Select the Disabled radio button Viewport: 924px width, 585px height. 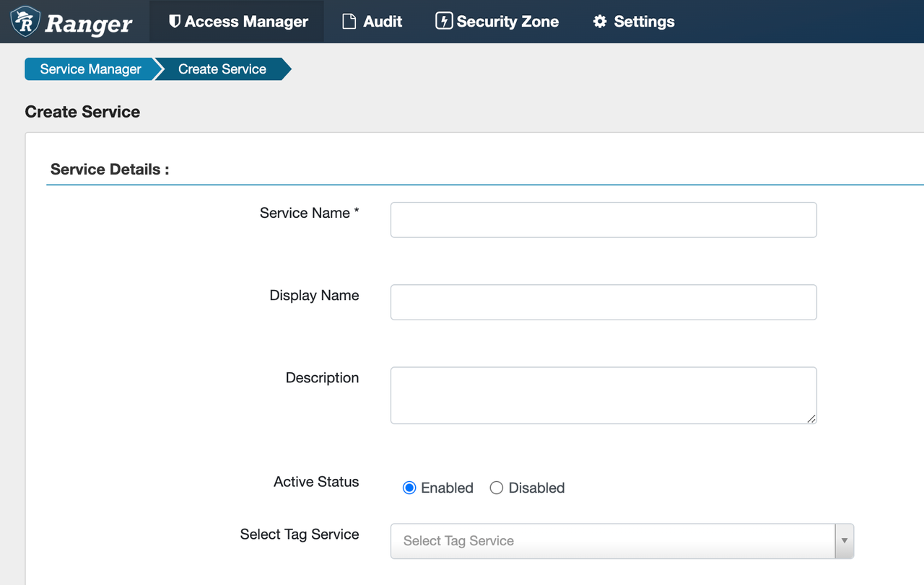pyautogui.click(x=497, y=488)
